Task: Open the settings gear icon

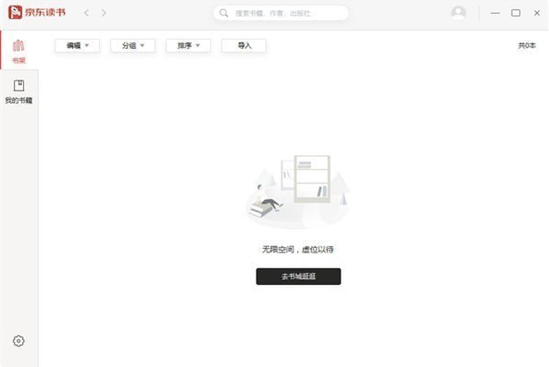Action: [19, 341]
